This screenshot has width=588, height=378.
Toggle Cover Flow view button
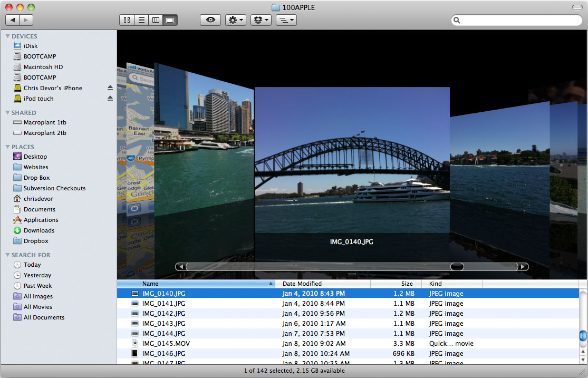point(170,20)
